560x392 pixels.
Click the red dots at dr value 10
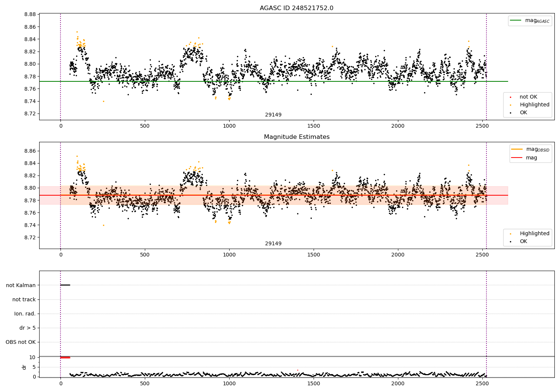(x=65, y=357)
